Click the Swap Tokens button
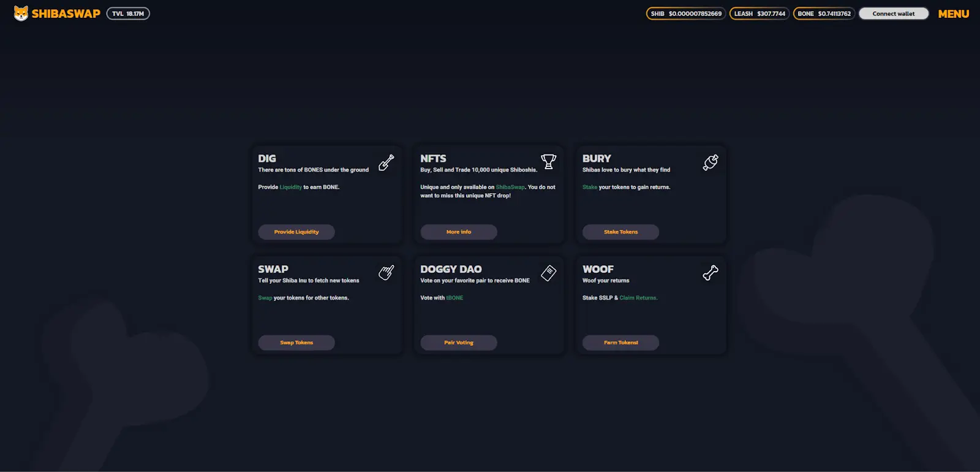The width and height of the screenshot is (980, 472). pyautogui.click(x=296, y=343)
